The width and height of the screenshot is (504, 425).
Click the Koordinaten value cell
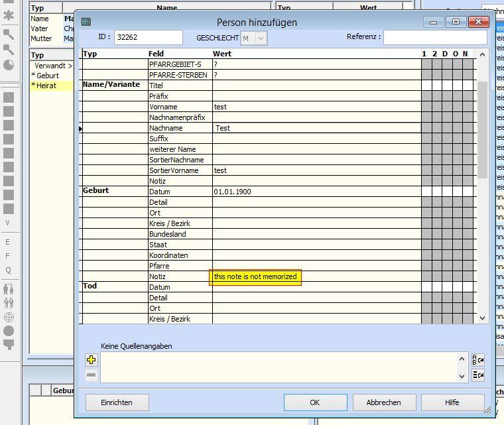tap(317, 255)
